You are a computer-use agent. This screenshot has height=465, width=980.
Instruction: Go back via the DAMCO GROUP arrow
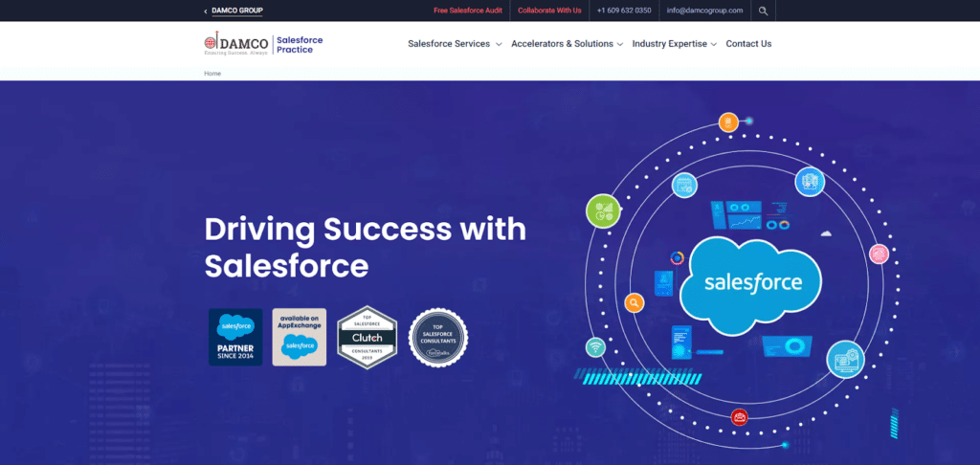pos(206,11)
